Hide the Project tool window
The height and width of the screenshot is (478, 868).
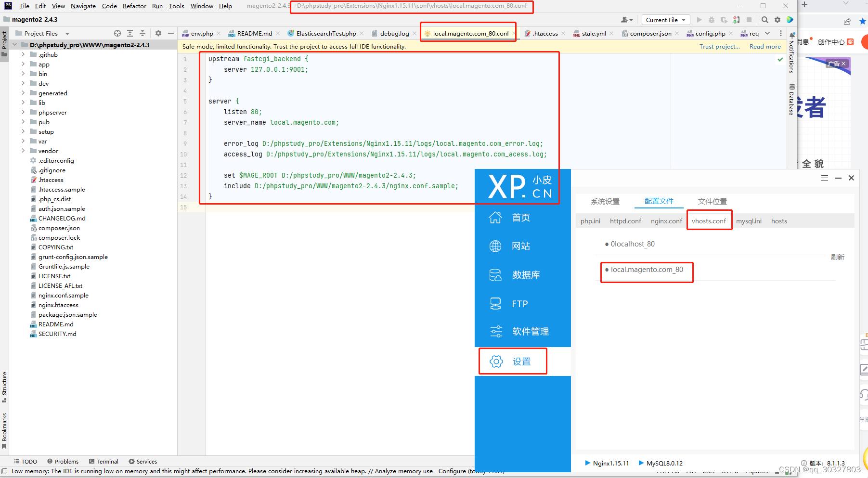click(x=171, y=33)
